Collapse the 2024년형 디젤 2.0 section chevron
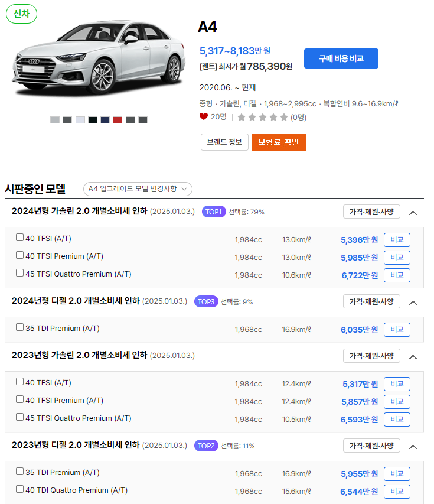 pyautogui.click(x=413, y=302)
